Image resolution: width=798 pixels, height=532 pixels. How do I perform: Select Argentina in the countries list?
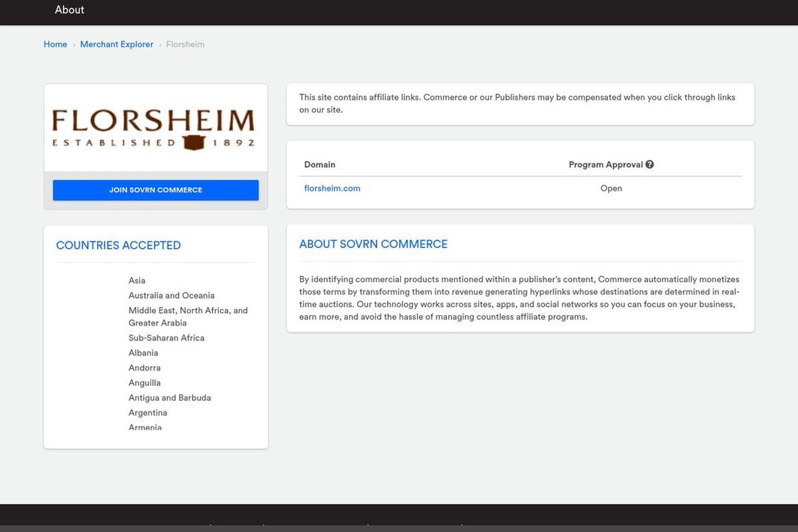pyautogui.click(x=148, y=413)
